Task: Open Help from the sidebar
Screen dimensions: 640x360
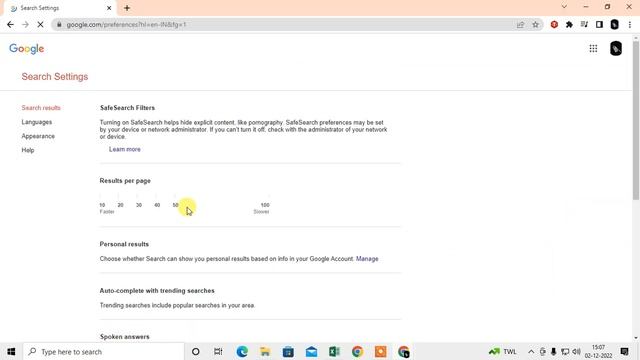Action: (x=28, y=150)
